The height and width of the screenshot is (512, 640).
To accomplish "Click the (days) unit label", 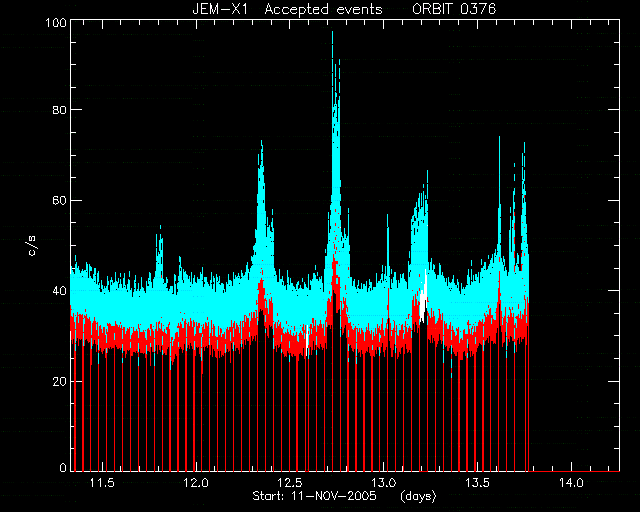I will [x=418, y=496].
